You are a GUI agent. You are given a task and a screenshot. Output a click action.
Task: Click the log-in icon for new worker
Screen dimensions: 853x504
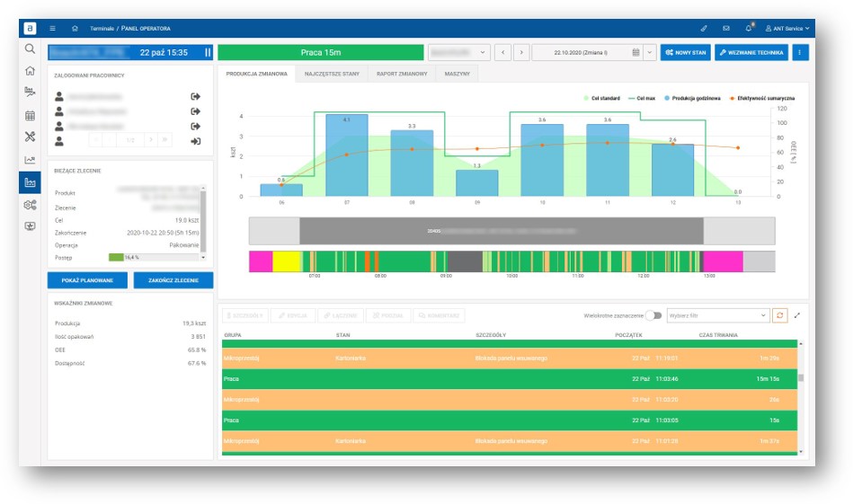[195, 141]
